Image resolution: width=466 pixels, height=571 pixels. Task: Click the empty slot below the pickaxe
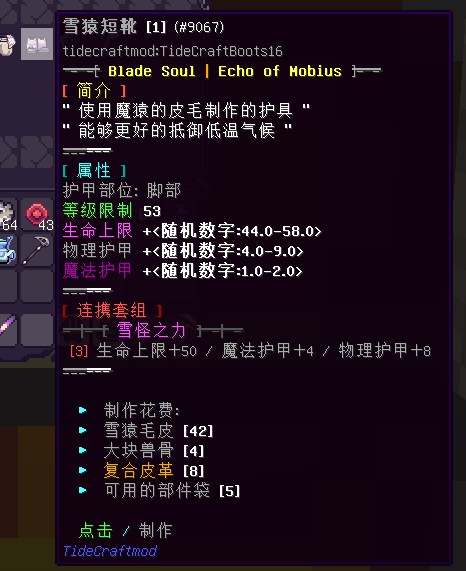click(x=37, y=286)
